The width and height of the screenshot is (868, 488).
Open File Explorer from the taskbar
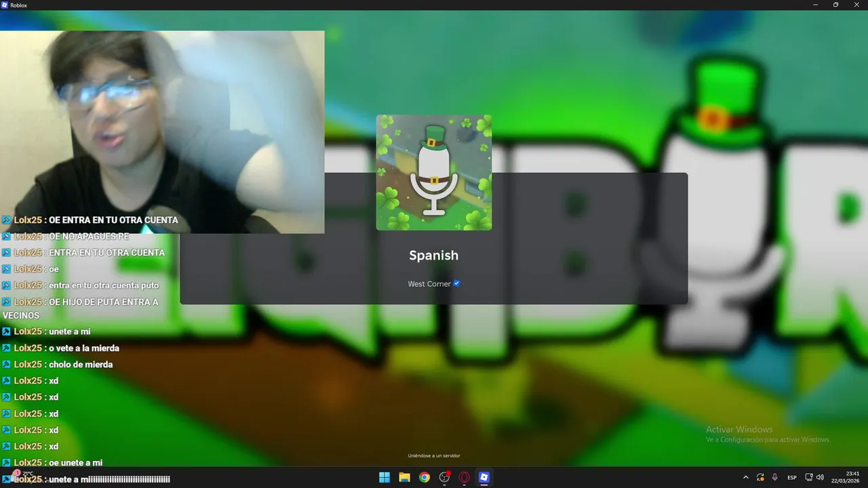[x=404, y=477]
